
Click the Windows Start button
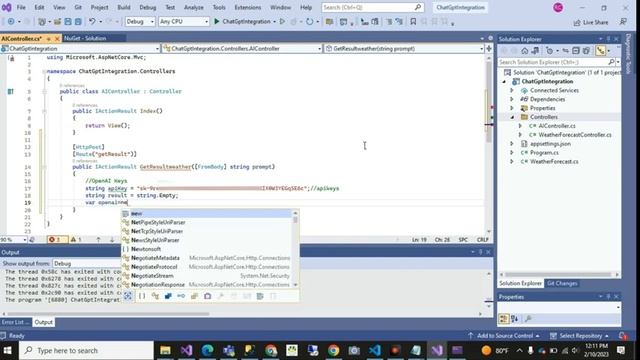8,350
